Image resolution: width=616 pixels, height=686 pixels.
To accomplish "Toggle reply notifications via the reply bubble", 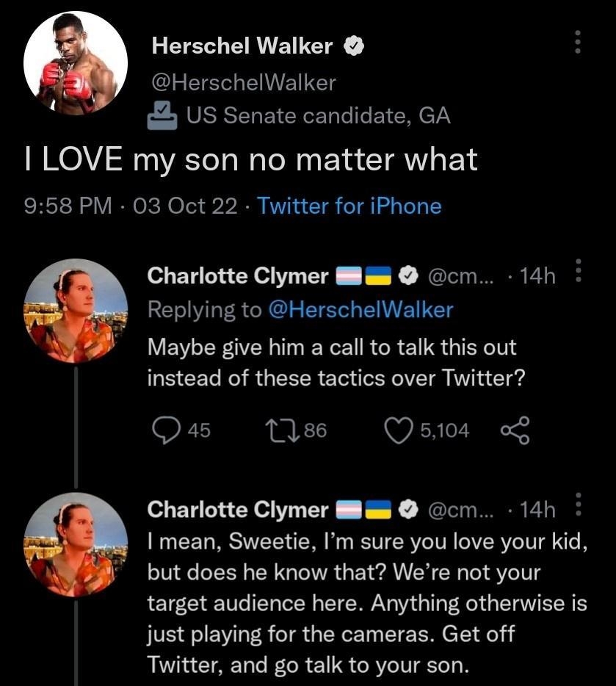I will [x=164, y=431].
